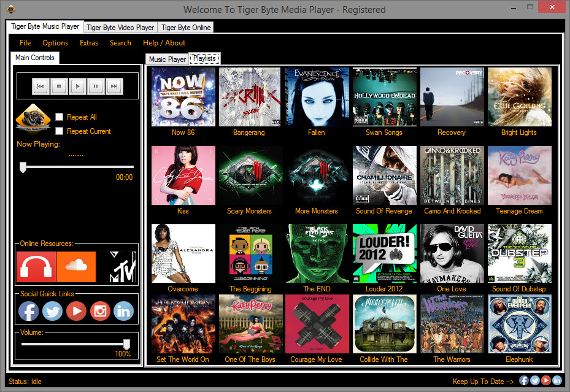Open the Help / About menu

pos(164,43)
